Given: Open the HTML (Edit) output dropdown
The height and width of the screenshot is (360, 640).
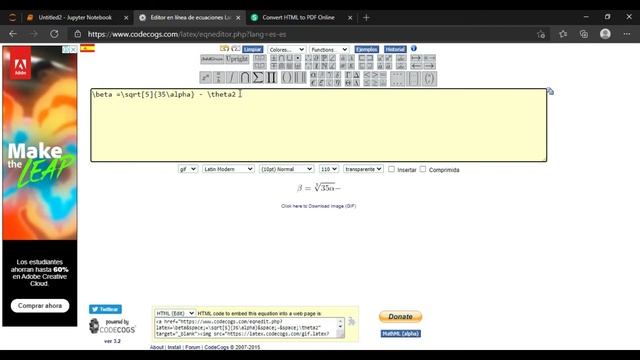Looking at the screenshot, I should (175, 313).
